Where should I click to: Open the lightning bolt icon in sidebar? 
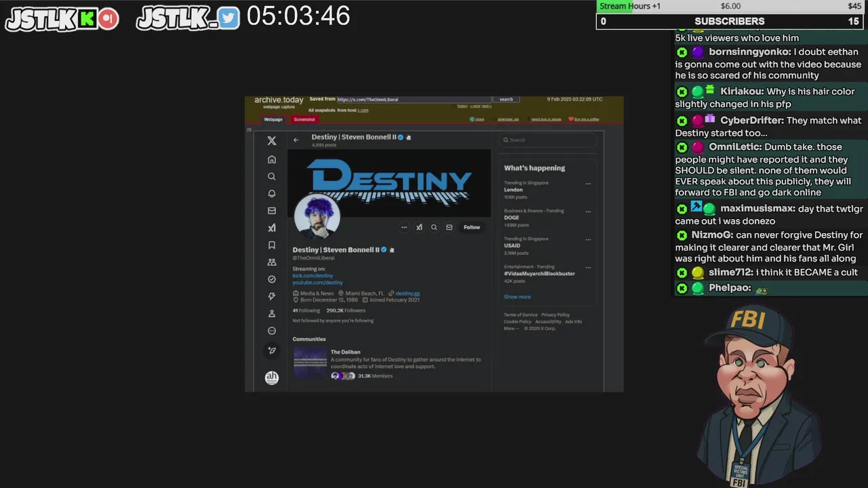coord(271,296)
